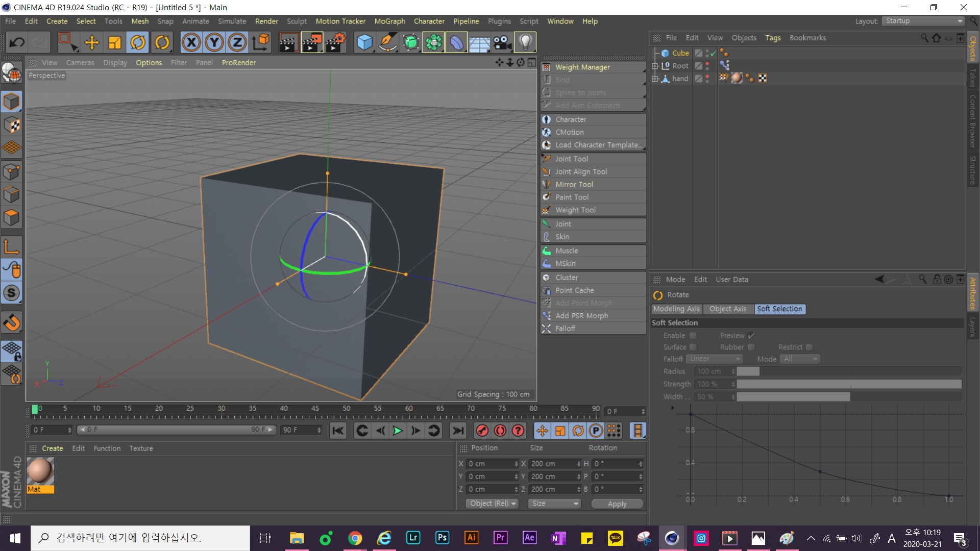The height and width of the screenshot is (551, 980).
Task: Toggle Cube visibility dots in Object Manager
Action: pyautogui.click(x=707, y=53)
